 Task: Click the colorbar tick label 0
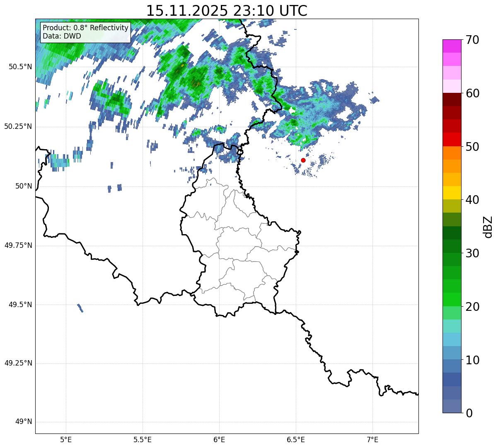[x=469, y=413]
